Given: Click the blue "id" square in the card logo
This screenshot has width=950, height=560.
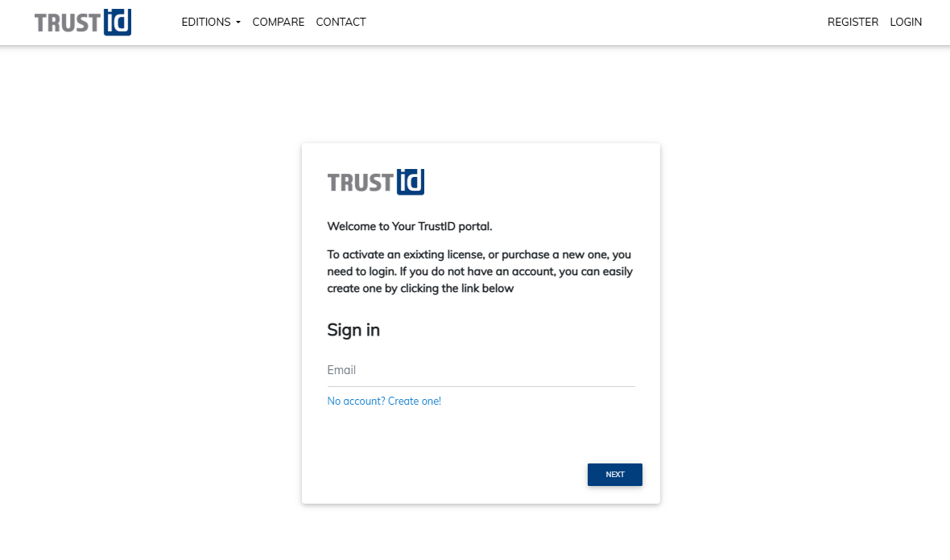Looking at the screenshot, I should click(x=412, y=182).
